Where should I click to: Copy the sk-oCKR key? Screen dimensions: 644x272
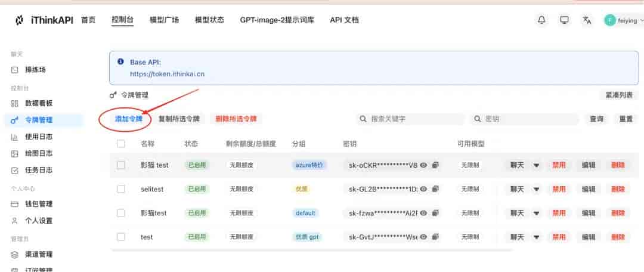435,165
